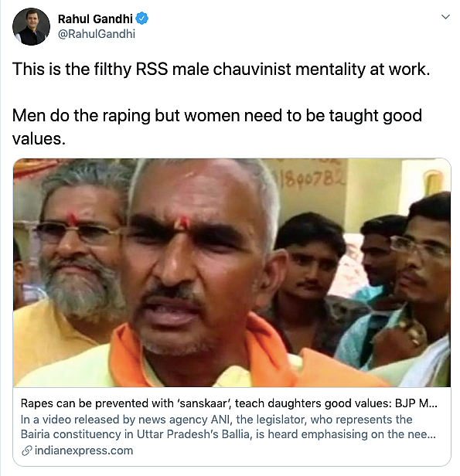
Task: Click the blue verified badge
Action: tap(141, 19)
